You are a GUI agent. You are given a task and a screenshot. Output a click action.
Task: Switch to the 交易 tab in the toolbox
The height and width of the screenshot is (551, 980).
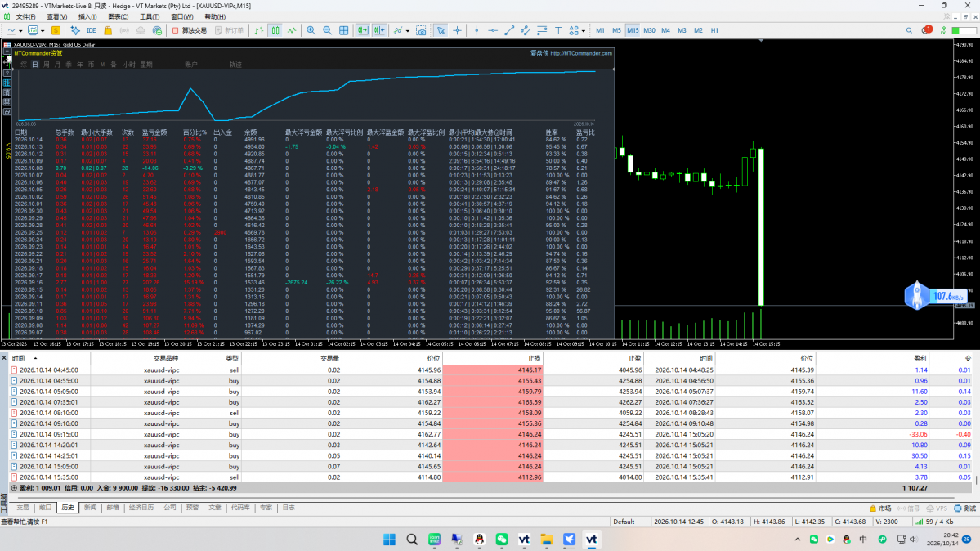(x=23, y=508)
